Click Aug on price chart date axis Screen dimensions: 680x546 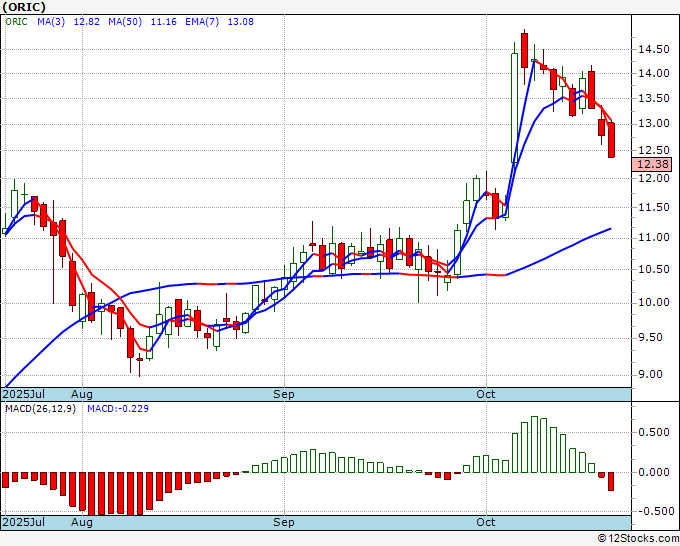pyautogui.click(x=82, y=394)
